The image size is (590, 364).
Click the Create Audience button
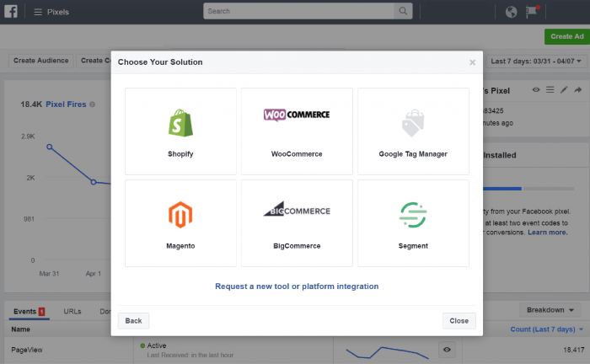(x=41, y=61)
